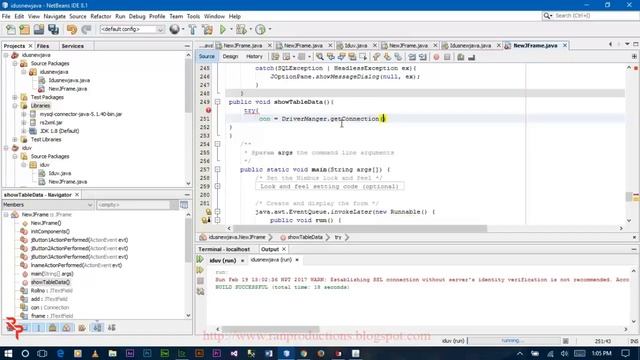
Task: Open the Debug menu
Action: pos(137,16)
